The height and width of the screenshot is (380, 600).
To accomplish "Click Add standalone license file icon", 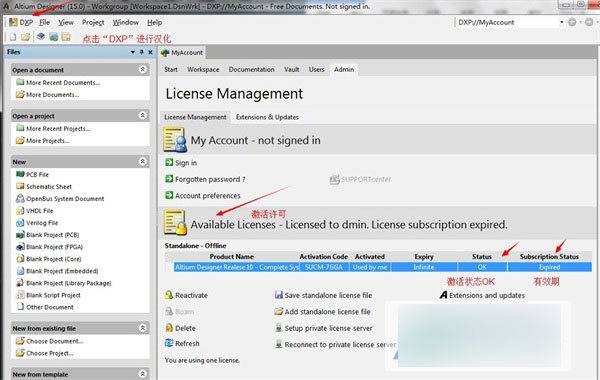I will point(279,312).
